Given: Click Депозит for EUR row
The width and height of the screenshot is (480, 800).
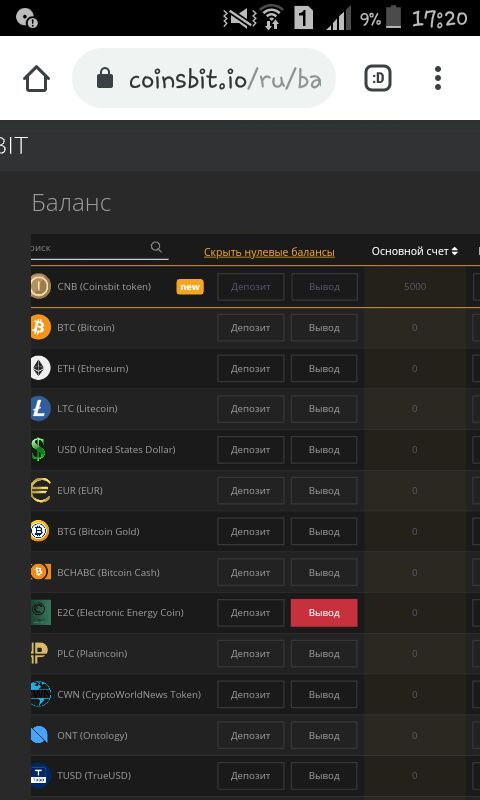Looking at the screenshot, I should tap(250, 491).
